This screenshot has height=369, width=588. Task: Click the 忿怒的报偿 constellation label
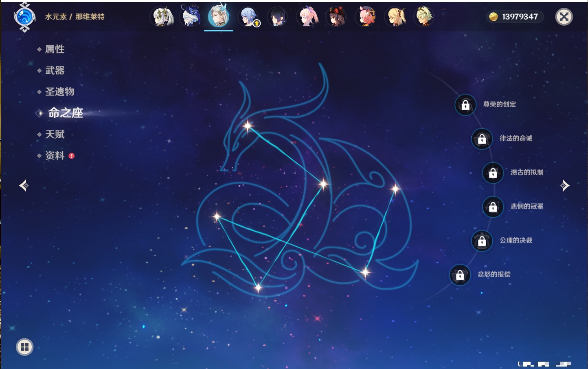pos(494,274)
